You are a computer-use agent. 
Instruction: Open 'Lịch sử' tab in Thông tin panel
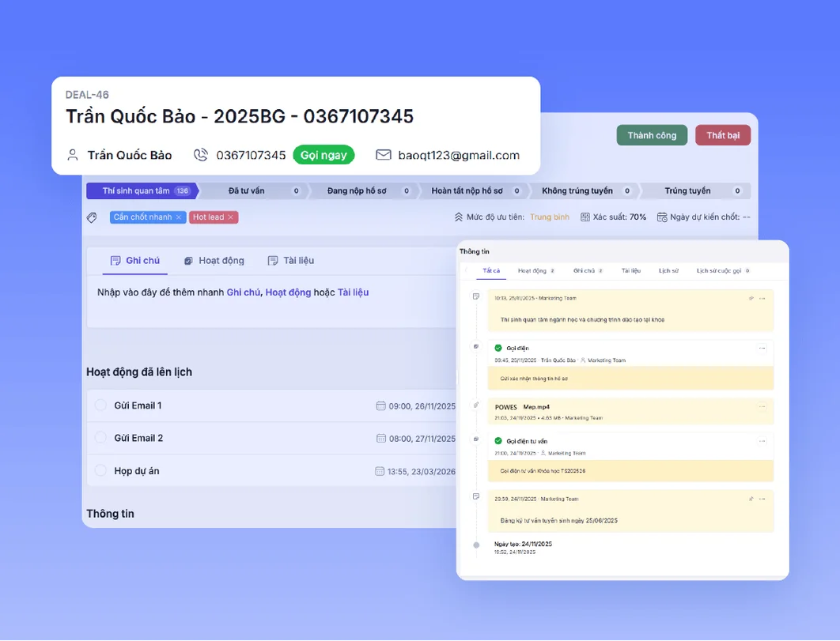coord(668,270)
